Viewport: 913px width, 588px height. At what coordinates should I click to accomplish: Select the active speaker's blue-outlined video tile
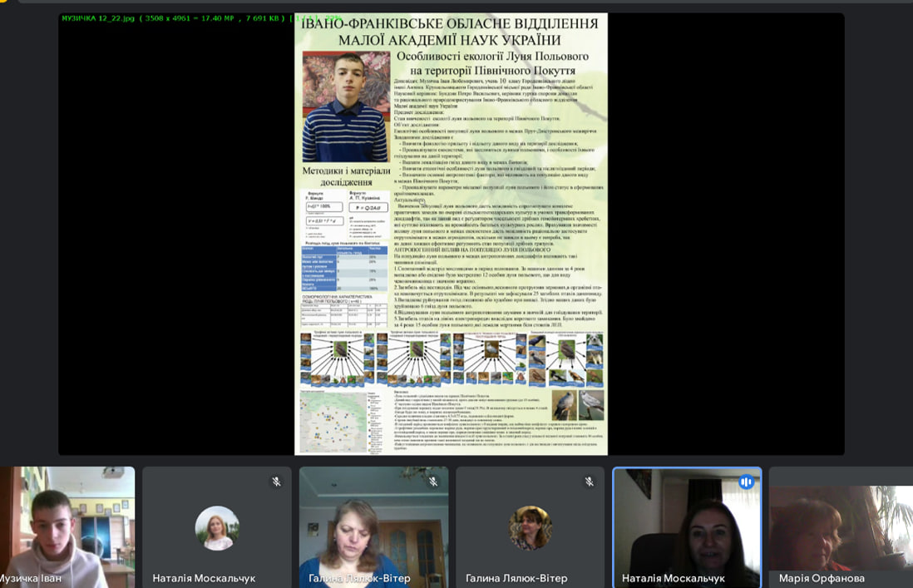(x=687, y=528)
